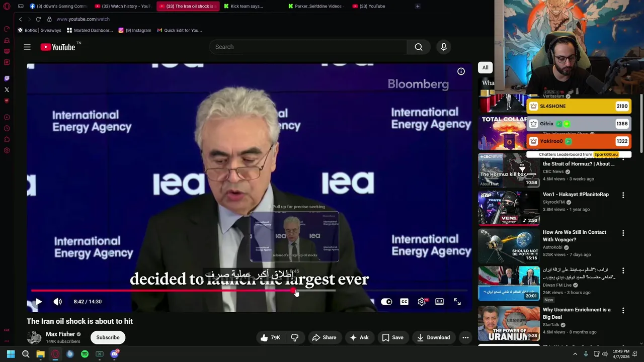Screen dimensions: 644x362
Task: Go back with the browser back arrow
Action: click(20, 19)
